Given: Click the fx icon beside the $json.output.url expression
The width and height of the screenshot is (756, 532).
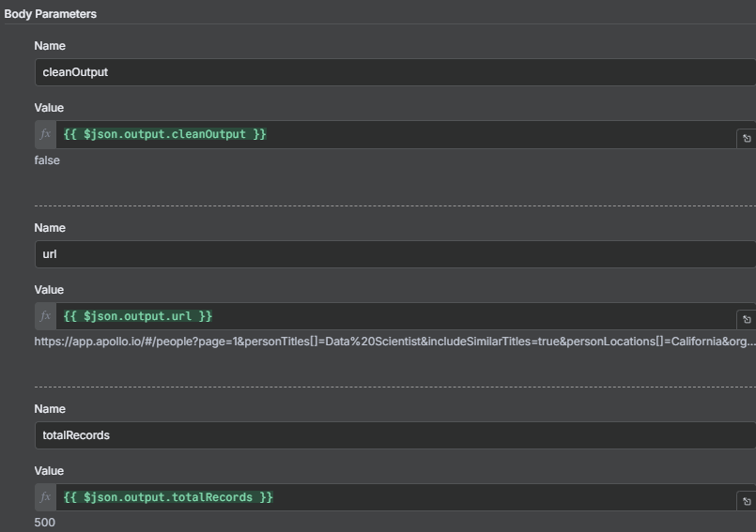Looking at the screenshot, I should [45, 316].
